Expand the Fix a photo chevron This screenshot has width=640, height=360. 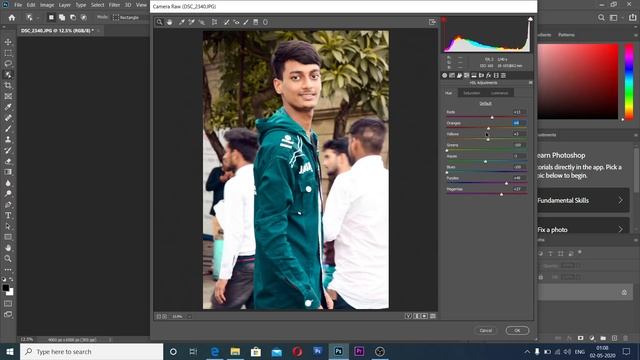(620, 229)
